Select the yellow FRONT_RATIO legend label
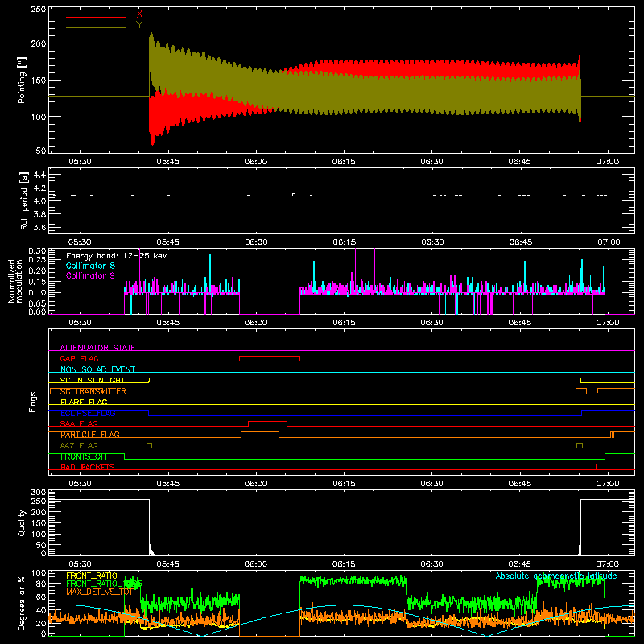The height and width of the screenshot is (644, 644). pos(92,576)
